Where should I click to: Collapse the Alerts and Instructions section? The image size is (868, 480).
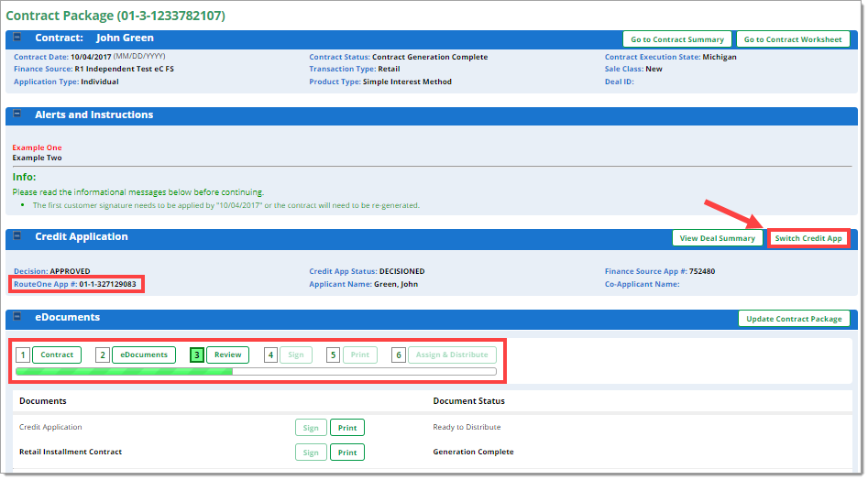pos(16,115)
